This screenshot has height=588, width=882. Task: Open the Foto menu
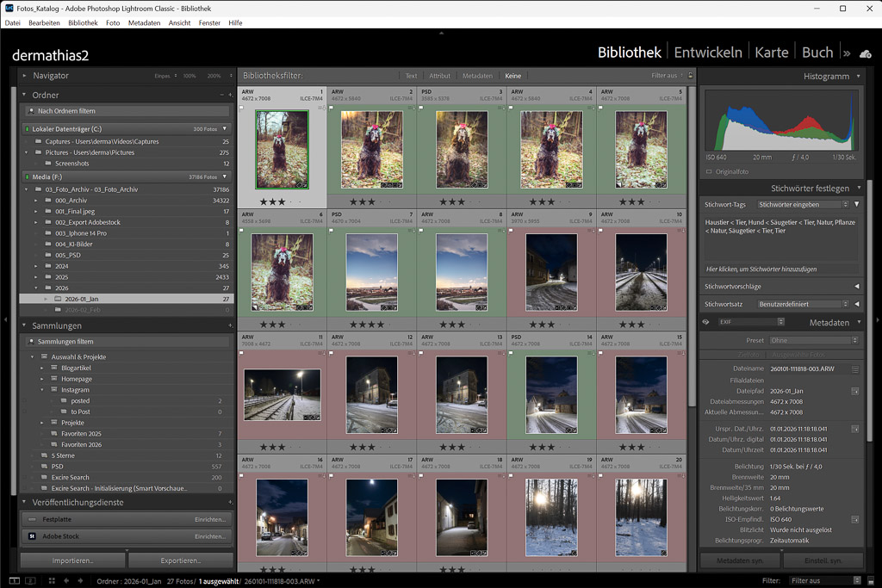pyautogui.click(x=115, y=22)
